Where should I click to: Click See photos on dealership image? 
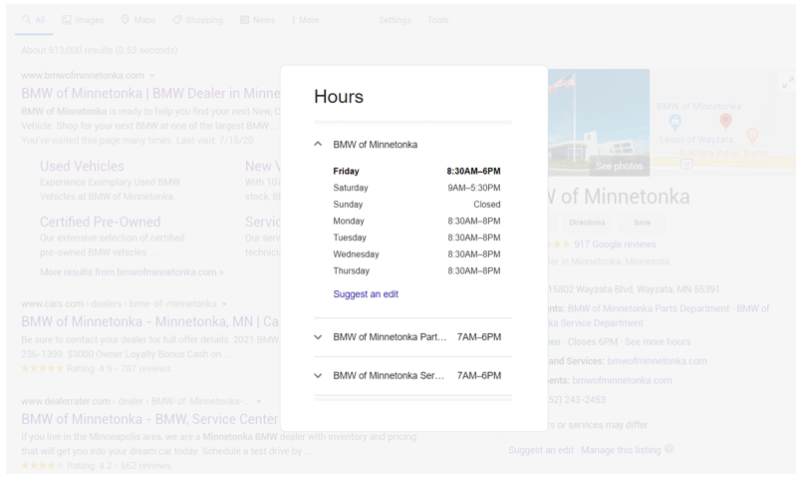619,166
